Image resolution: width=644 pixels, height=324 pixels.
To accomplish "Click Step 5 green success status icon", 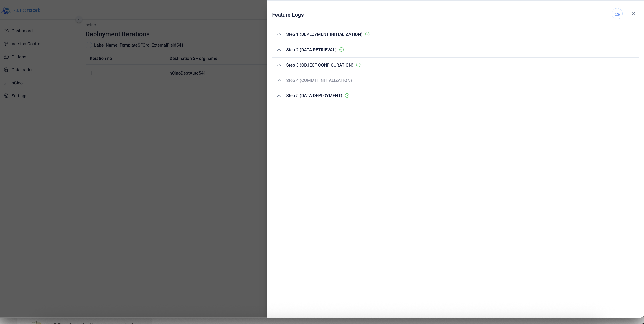I will (347, 96).
